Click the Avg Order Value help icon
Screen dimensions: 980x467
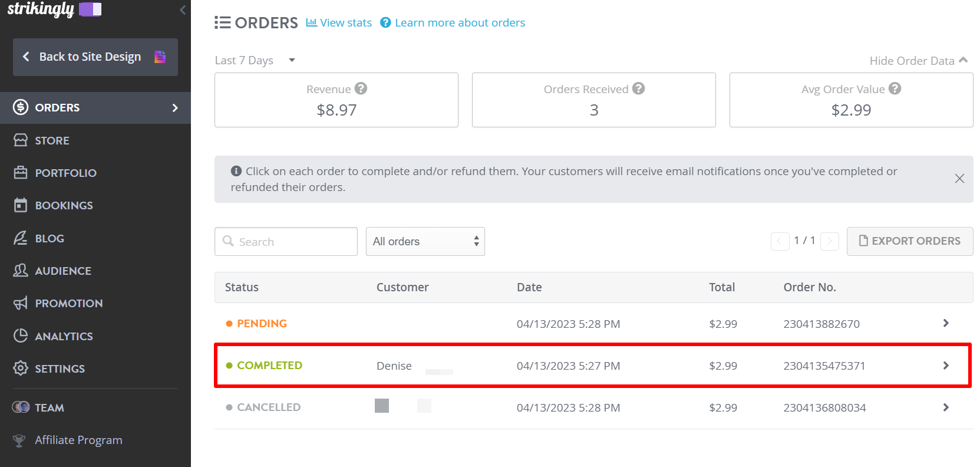point(895,88)
